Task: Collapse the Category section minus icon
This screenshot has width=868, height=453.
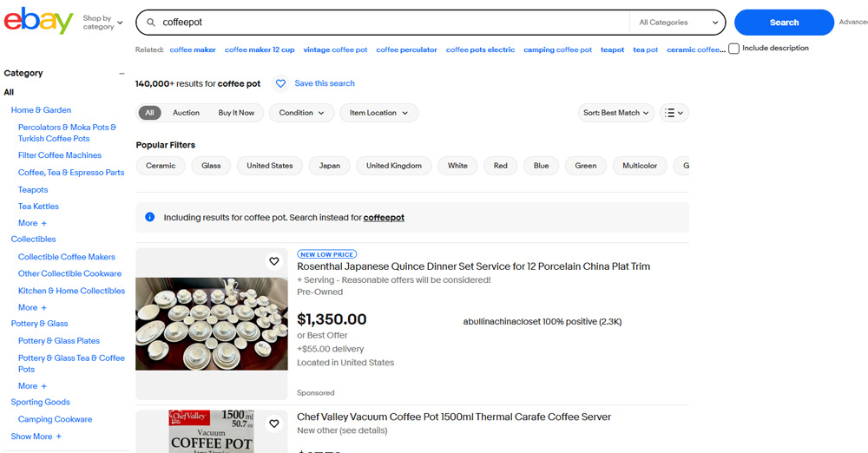Action: click(122, 73)
